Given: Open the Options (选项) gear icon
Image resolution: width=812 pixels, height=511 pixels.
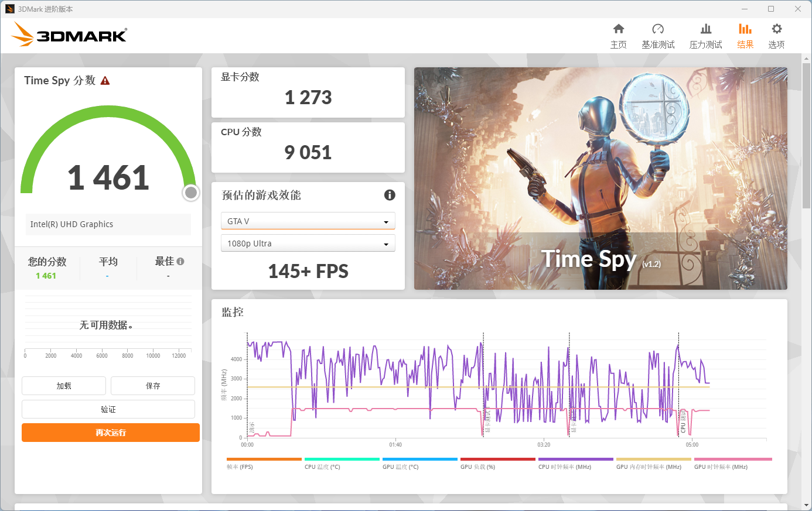Looking at the screenshot, I should click(x=776, y=29).
